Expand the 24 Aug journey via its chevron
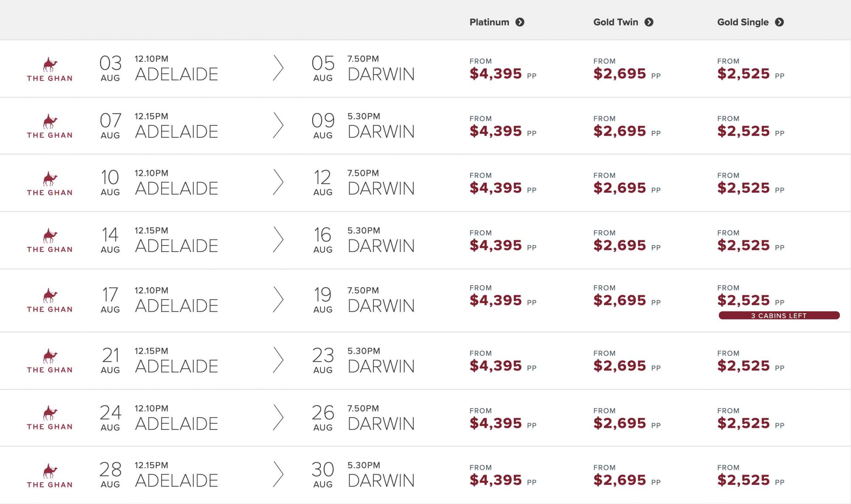 278,418
